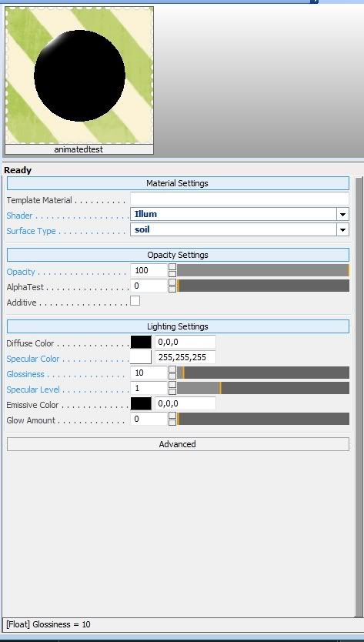Click the Emissive Color black swatch

coord(141,403)
